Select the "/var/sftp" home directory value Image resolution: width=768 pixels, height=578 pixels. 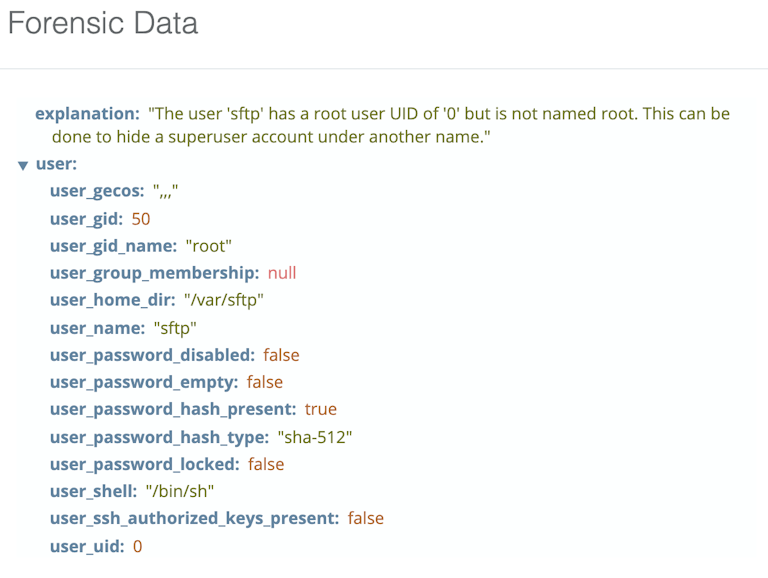[x=224, y=300]
